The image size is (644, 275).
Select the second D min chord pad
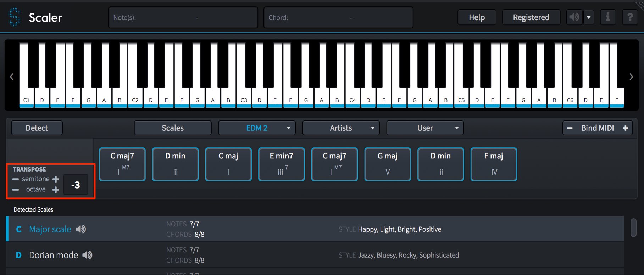[x=441, y=164]
